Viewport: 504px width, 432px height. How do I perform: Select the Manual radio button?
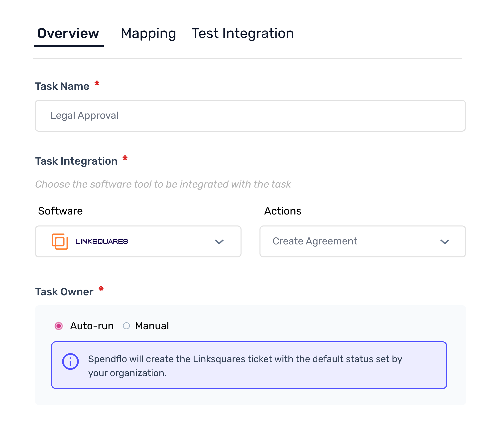126,326
